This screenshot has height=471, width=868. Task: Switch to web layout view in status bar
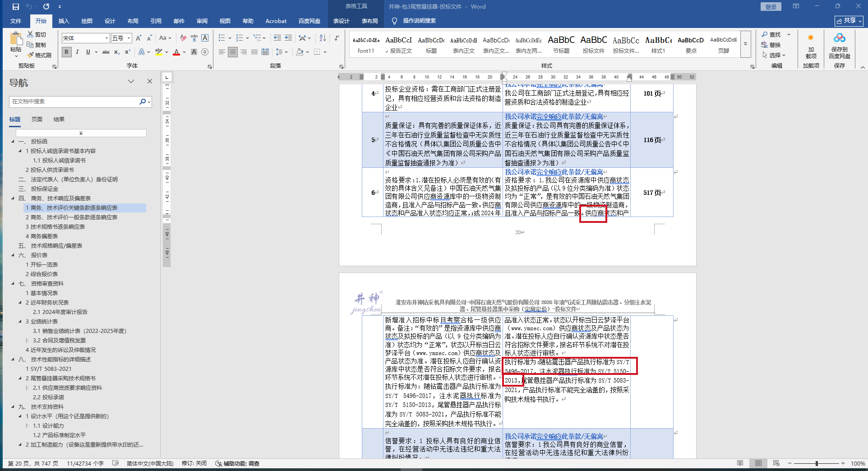tap(776, 463)
